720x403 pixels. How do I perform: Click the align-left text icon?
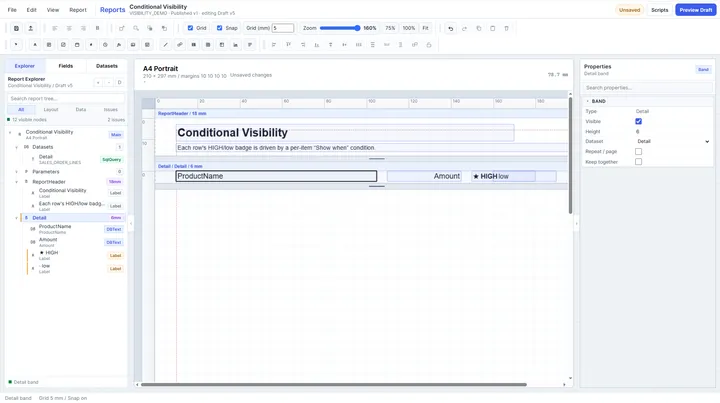55,28
